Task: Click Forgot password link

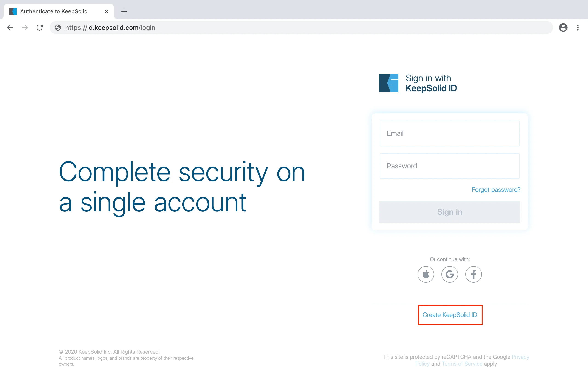Action: click(x=496, y=189)
